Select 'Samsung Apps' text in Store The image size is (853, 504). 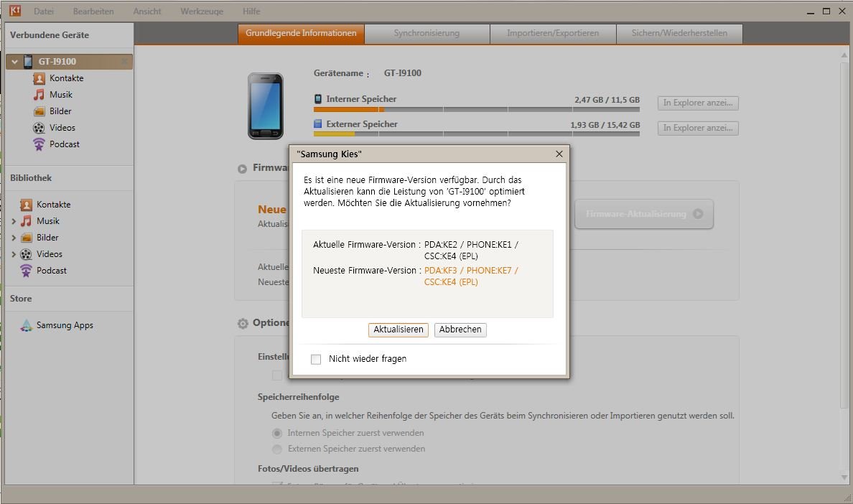pos(65,325)
